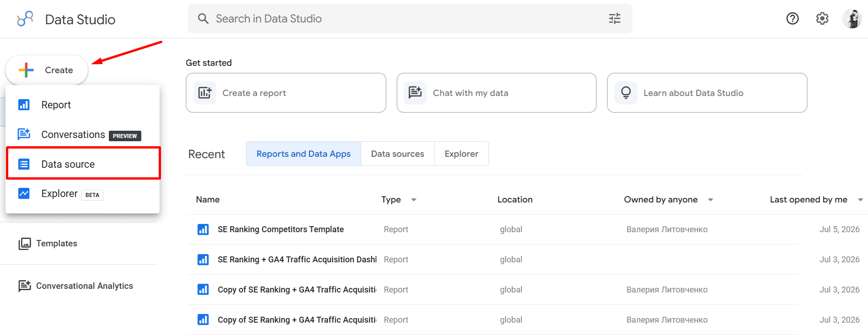This screenshot has height=335, width=868.
Task: Click the colorful plus Create icon
Action: click(x=26, y=70)
